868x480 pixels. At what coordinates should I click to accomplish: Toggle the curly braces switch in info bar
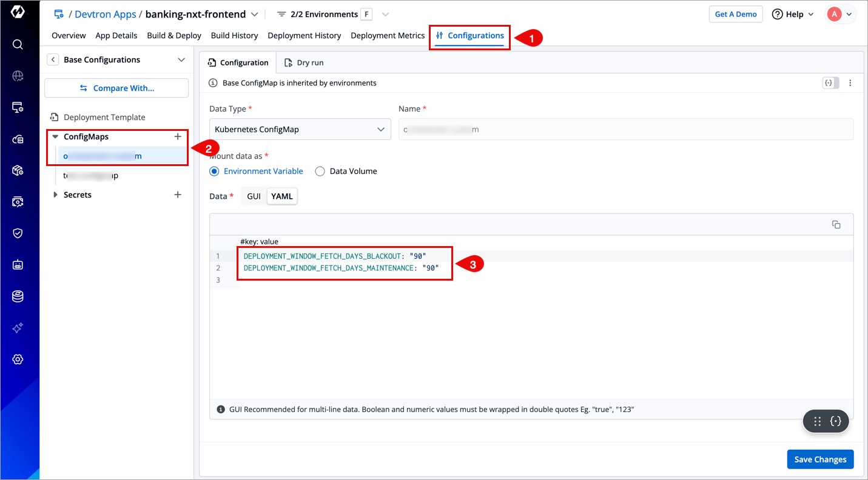click(x=830, y=83)
